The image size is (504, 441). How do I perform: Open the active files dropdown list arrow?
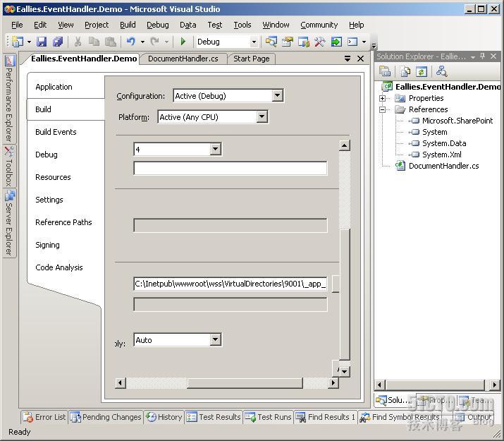[x=348, y=59]
